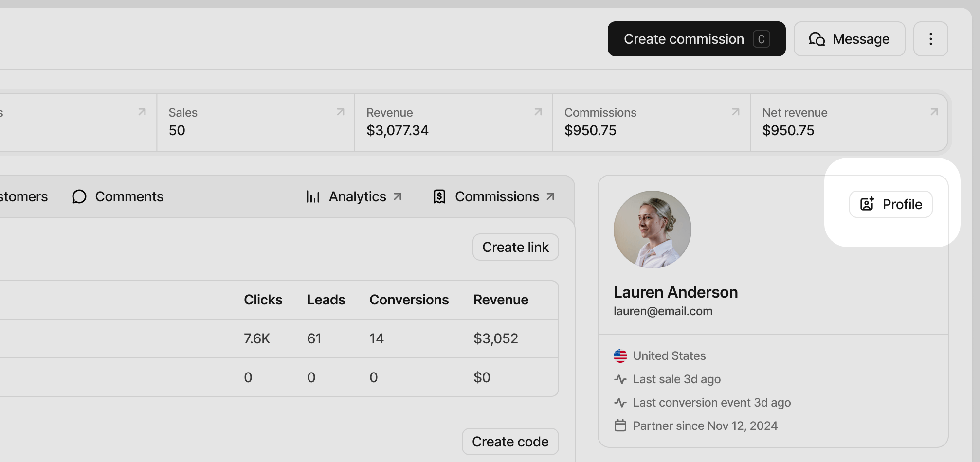The width and height of the screenshot is (980, 462).
Task: Click the Analytics bar chart icon
Action: (x=313, y=196)
